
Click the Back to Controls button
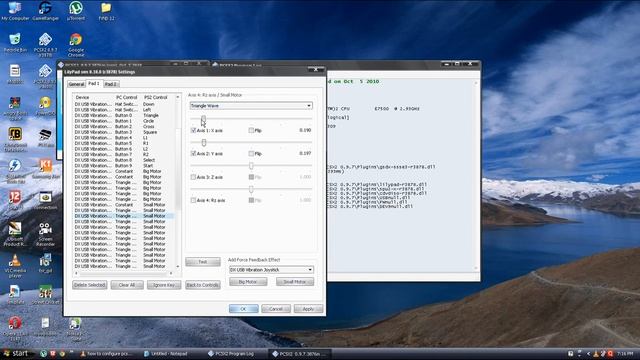click(x=203, y=285)
